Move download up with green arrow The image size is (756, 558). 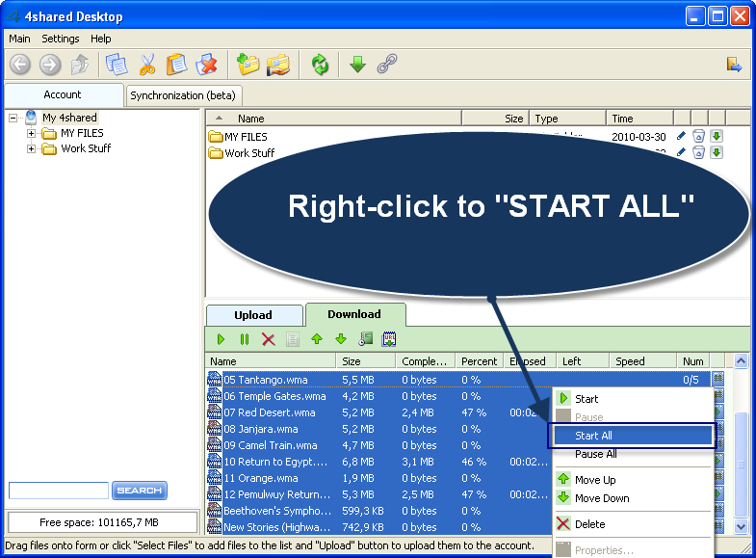point(317,339)
